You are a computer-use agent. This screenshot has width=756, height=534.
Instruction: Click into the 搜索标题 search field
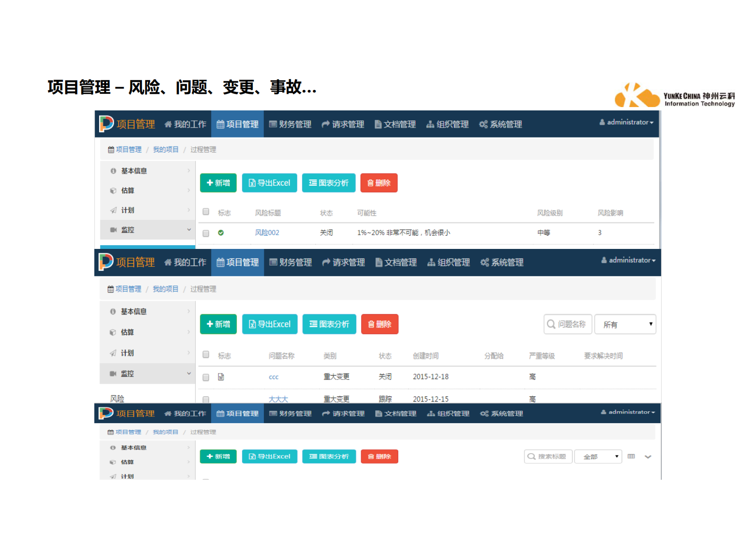pos(548,456)
